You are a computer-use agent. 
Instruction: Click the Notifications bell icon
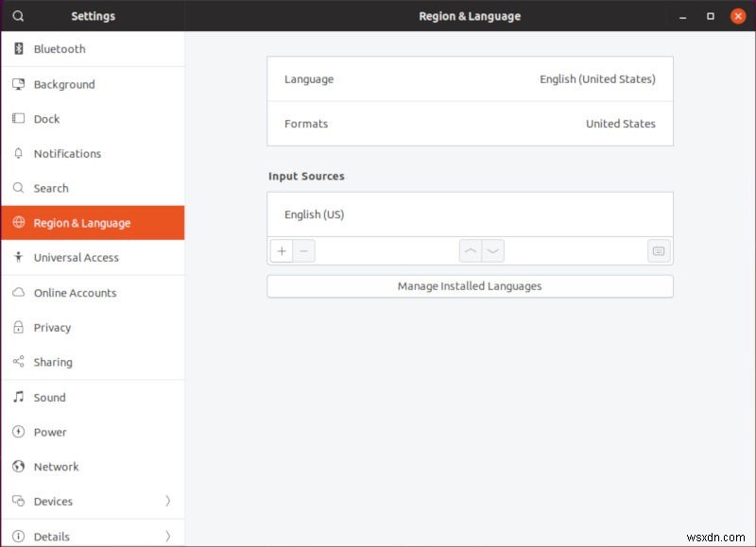point(18,154)
